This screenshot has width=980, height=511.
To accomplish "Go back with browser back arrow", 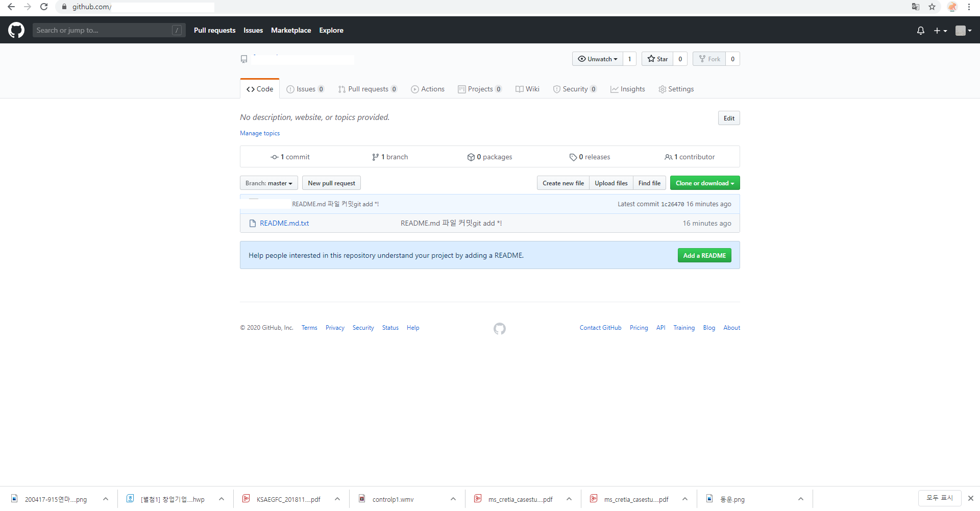I will pyautogui.click(x=11, y=7).
